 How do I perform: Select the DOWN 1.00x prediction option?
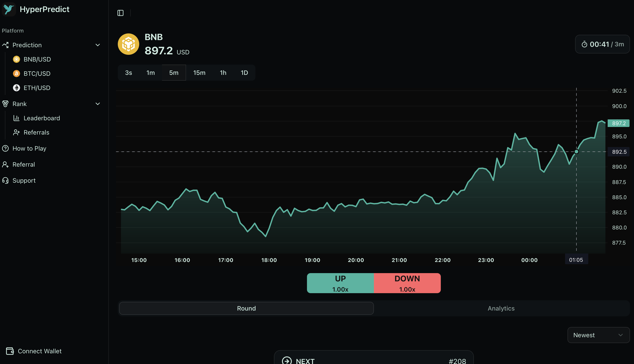407,283
